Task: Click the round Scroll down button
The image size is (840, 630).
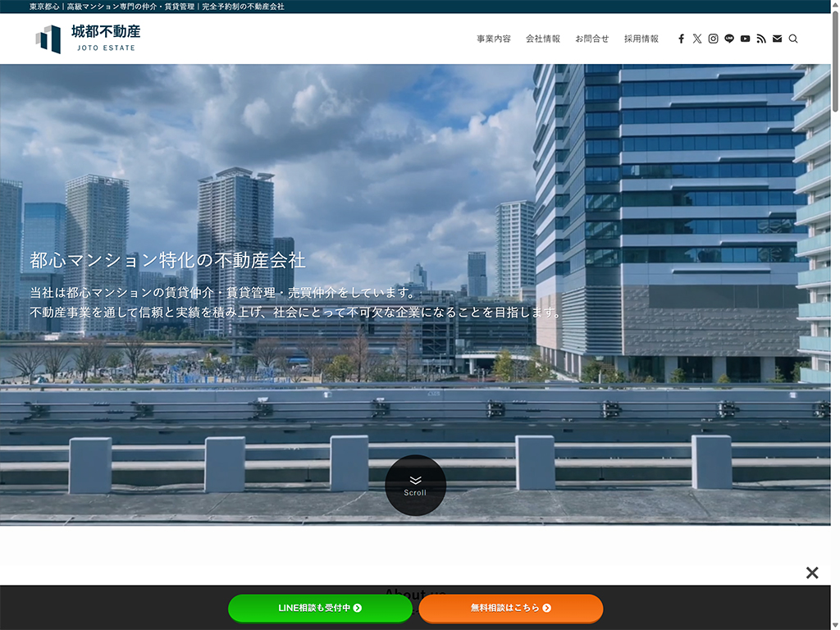Action: (415, 486)
